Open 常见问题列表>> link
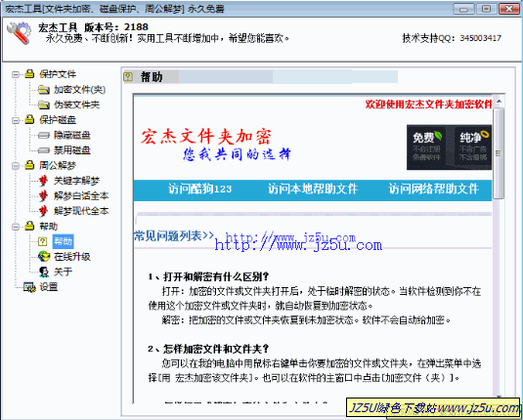 click(174, 236)
